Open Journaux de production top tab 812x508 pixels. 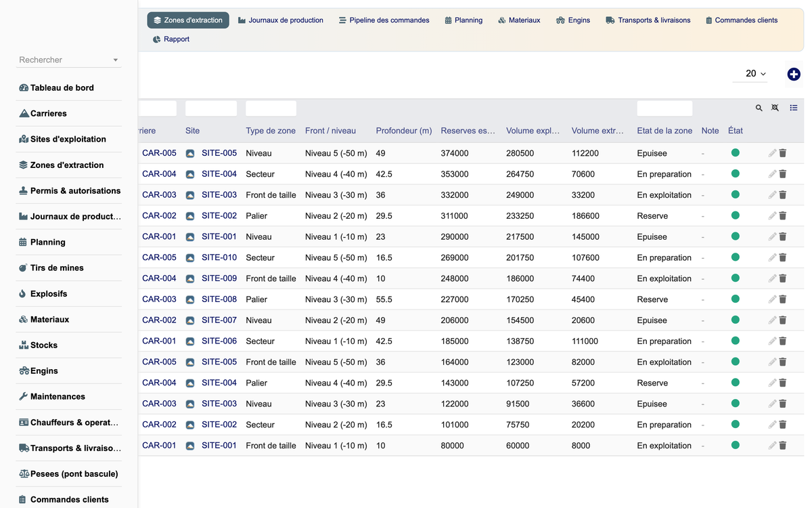(280, 20)
